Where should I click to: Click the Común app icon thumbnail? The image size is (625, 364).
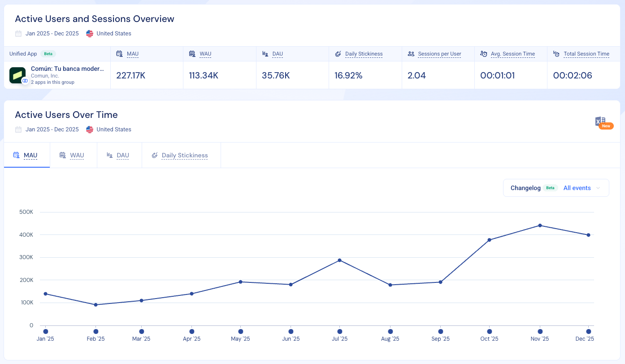click(x=17, y=75)
